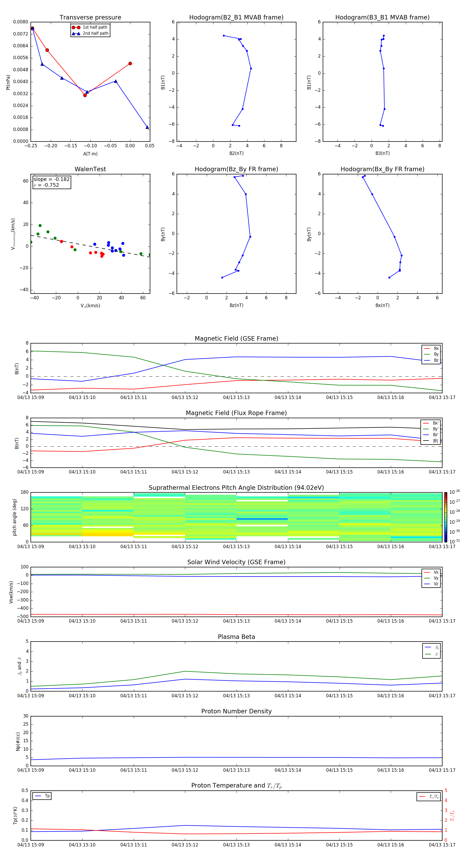Click the 'Hodogram(B2_B1 MVAB frame)' title

pyautogui.click(x=236, y=18)
